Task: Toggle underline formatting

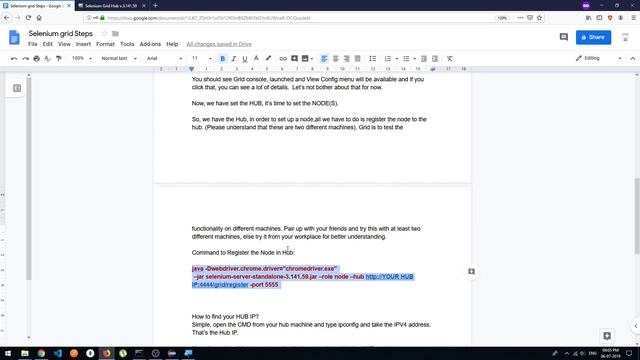Action: [x=244, y=59]
